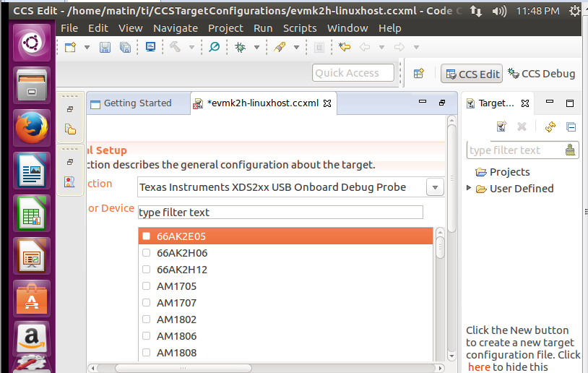The height and width of the screenshot is (373, 588).
Task: Select the Target Configurations view tab
Action: click(x=496, y=103)
